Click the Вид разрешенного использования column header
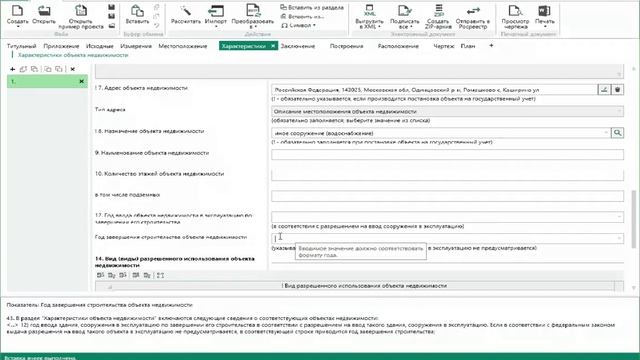The image size is (640, 360). coord(364,286)
